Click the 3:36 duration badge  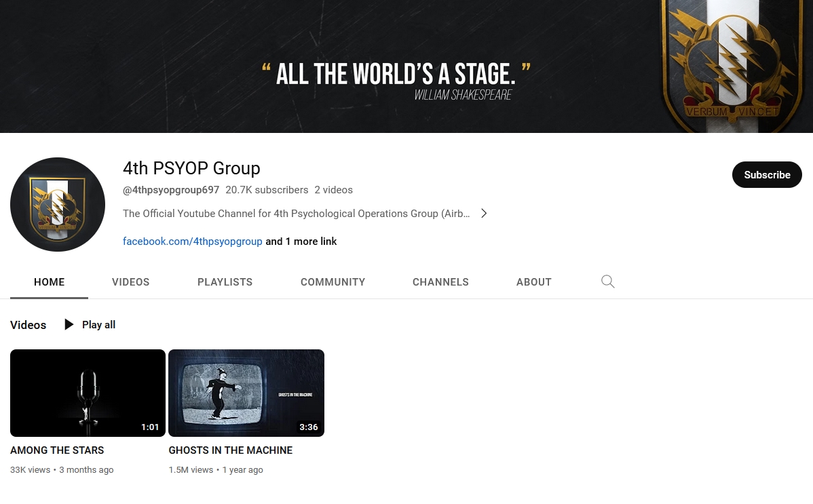tap(309, 427)
